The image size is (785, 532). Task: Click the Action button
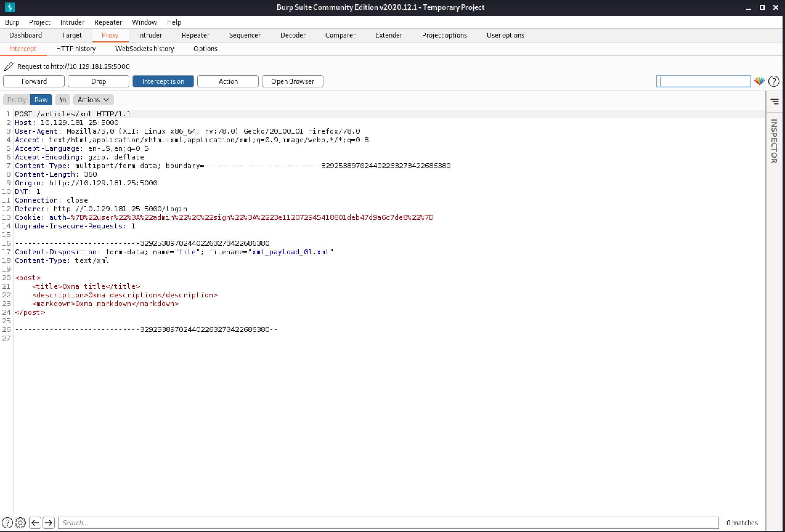point(228,81)
